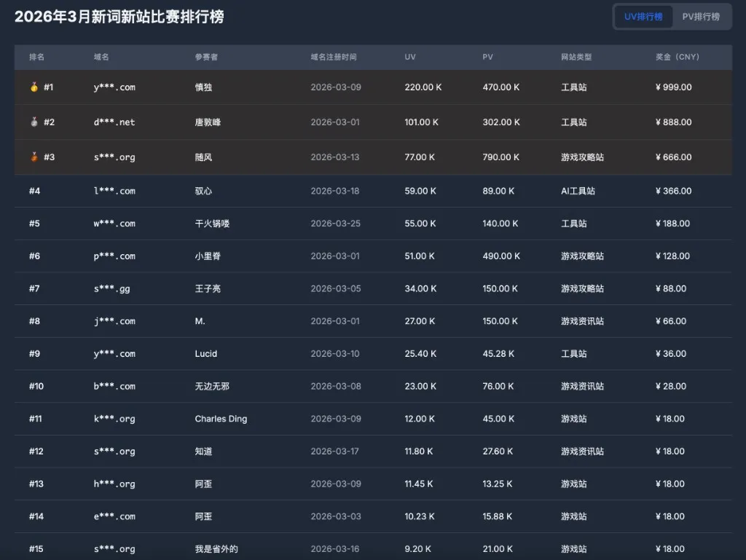746x560 pixels.
Task: Sort table by the PV column header
Action: point(487,57)
